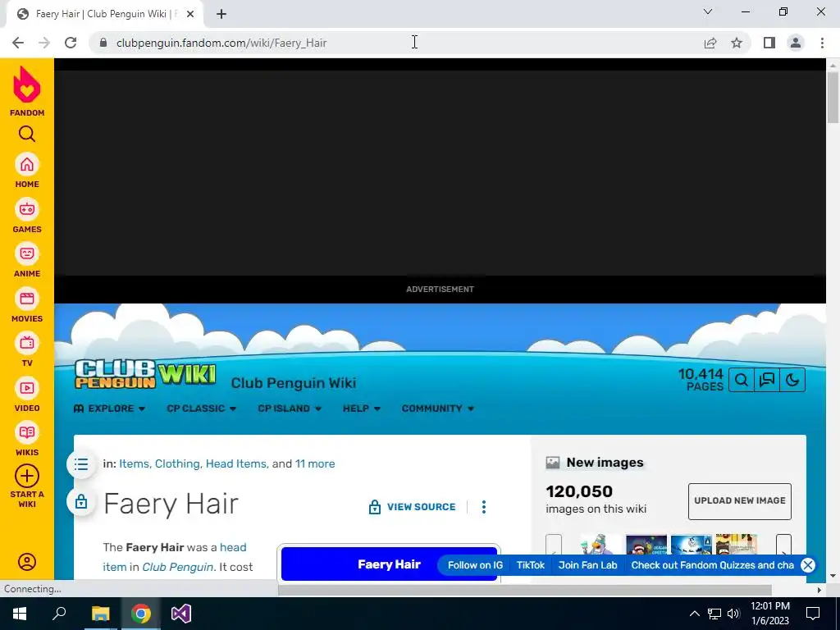Viewport: 840px width, 630px height.
Task: Click the horizontal scrollbar thumb
Action: [525, 590]
